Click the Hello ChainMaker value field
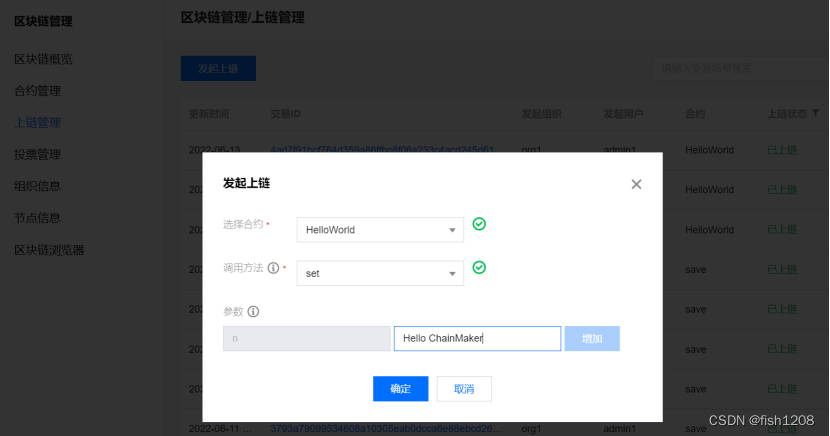Viewport: 830px width, 436px height. (477, 339)
